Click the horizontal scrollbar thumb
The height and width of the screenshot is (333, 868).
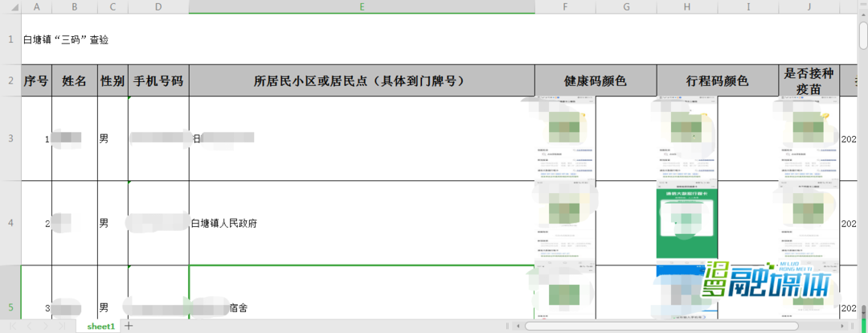point(663,327)
